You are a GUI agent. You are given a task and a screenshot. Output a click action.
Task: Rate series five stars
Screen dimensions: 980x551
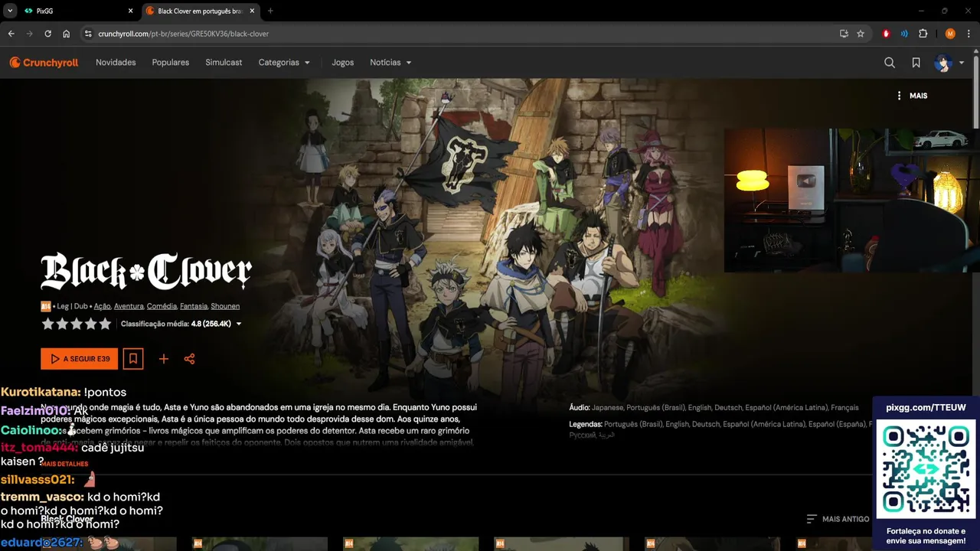[x=105, y=324]
